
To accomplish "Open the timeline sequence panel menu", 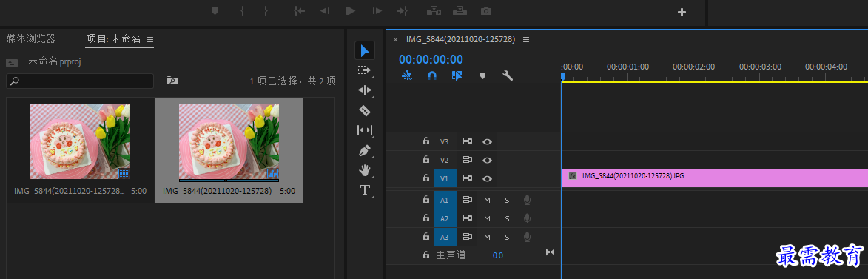I will pyautogui.click(x=526, y=39).
